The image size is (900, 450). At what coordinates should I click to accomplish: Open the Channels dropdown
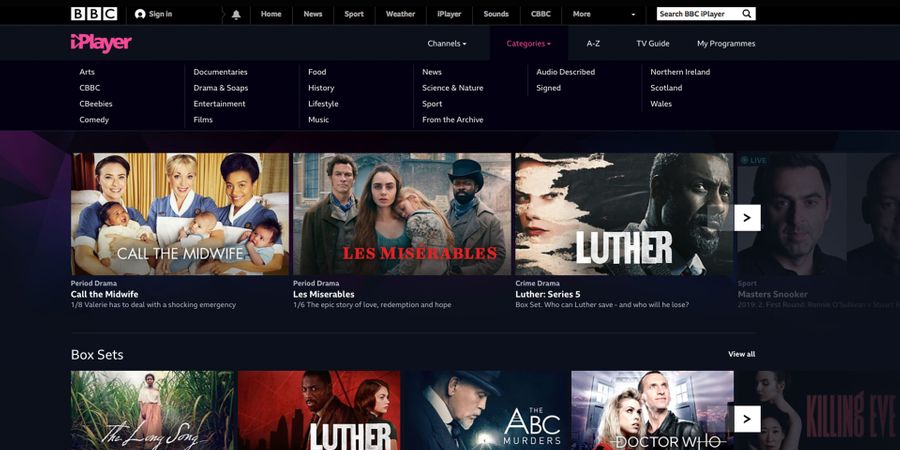[x=447, y=44]
